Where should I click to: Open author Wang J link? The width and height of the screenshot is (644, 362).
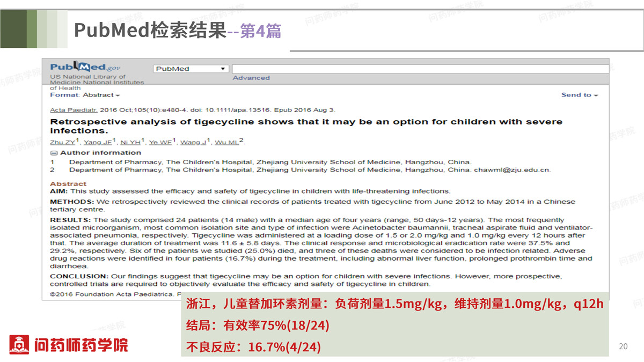[x=193, y=142]
